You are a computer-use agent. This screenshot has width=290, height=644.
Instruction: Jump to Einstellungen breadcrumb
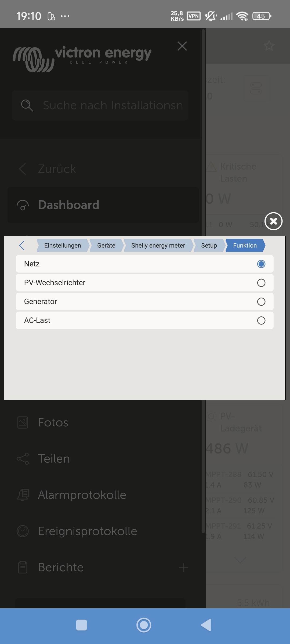(x=63, y=246)
